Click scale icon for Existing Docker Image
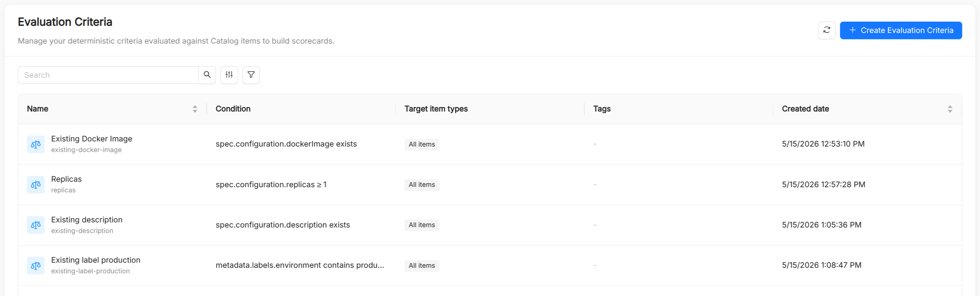The height and width of the screenshot is (296, 980). pos(36,144)
